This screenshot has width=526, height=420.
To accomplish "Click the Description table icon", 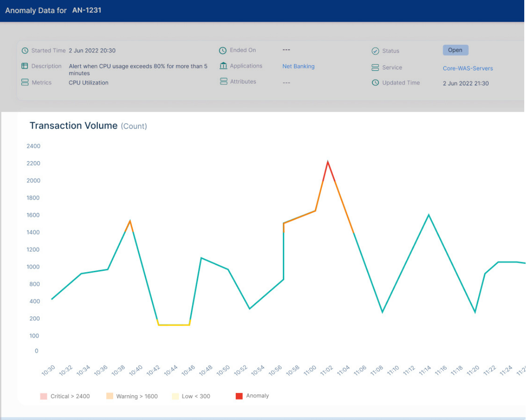I will coord(25,66).
